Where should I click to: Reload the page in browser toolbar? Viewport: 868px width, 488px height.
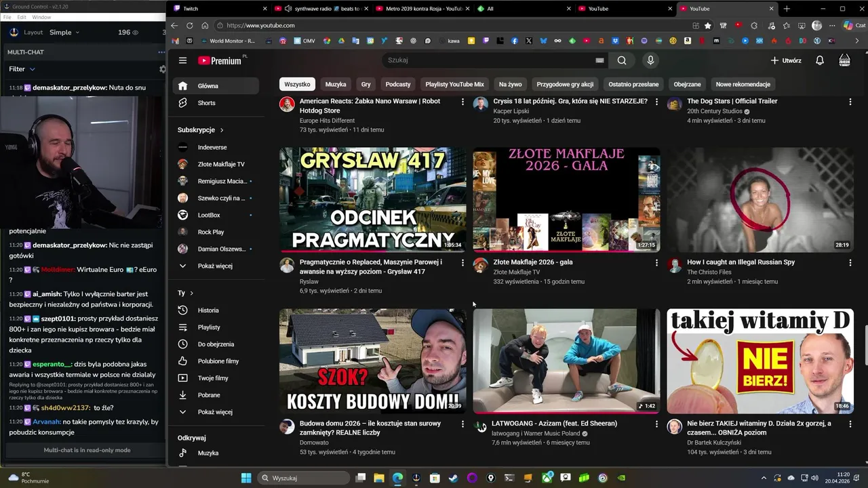pyautogui.click(x=190, y=26)
